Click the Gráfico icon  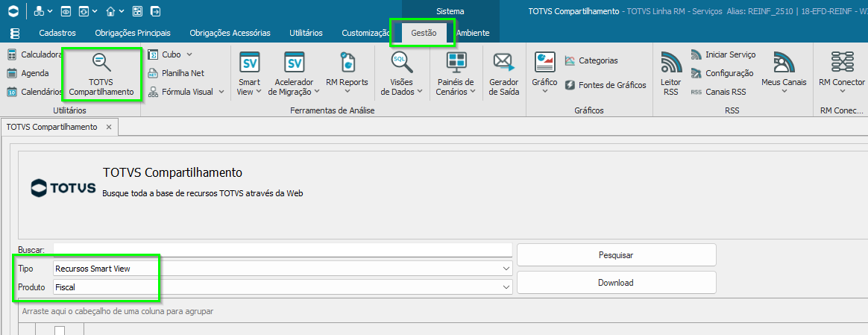pos(544,62)
